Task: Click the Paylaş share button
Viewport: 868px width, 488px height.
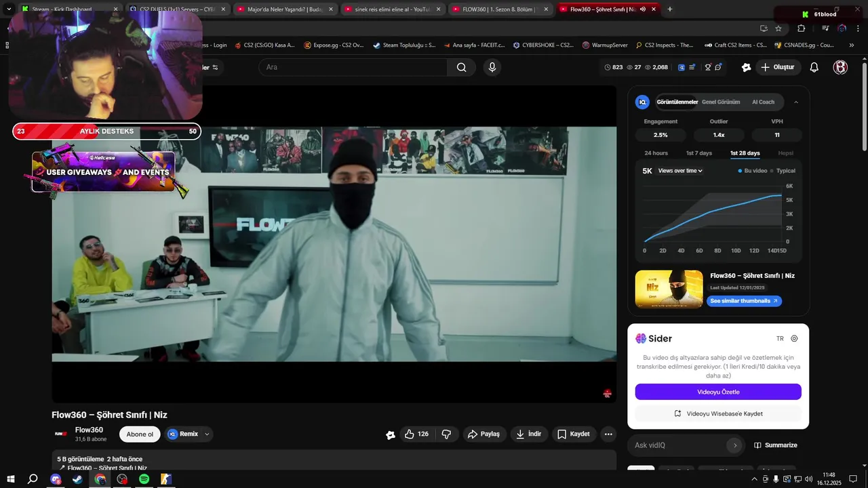Action: tap(484, 434)
